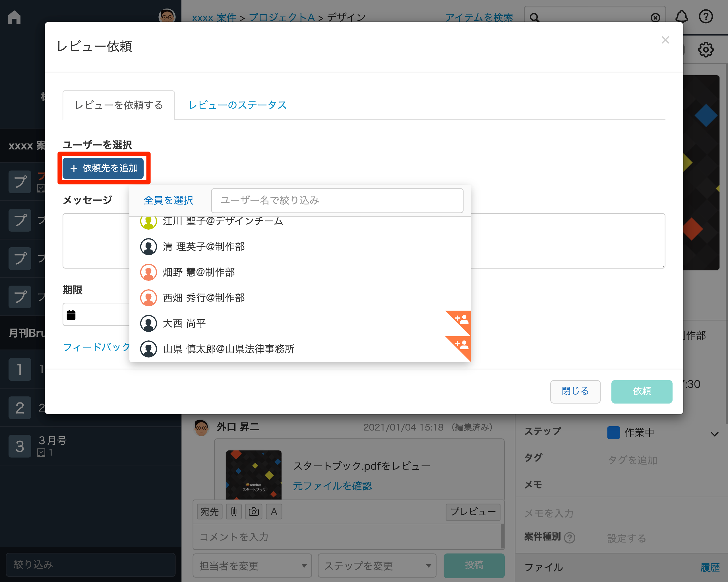The height and width of the screenshot is (582, 728).
Task: Select 全員を選択 to pick all users
Action: coord(168,200)
